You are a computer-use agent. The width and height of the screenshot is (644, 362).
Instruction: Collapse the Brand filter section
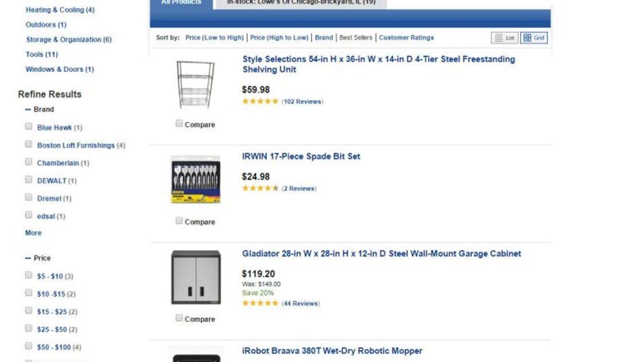[x=28, y=110]
